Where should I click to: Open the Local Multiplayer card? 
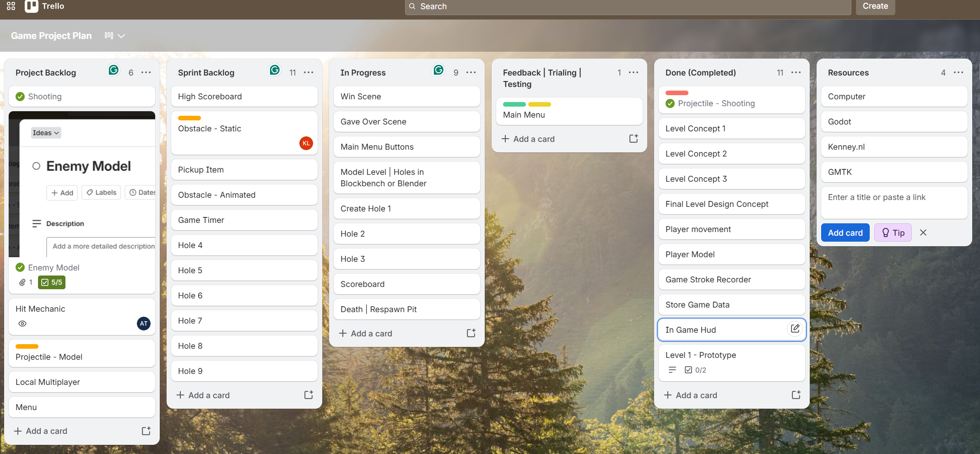[x=82, y=382]
